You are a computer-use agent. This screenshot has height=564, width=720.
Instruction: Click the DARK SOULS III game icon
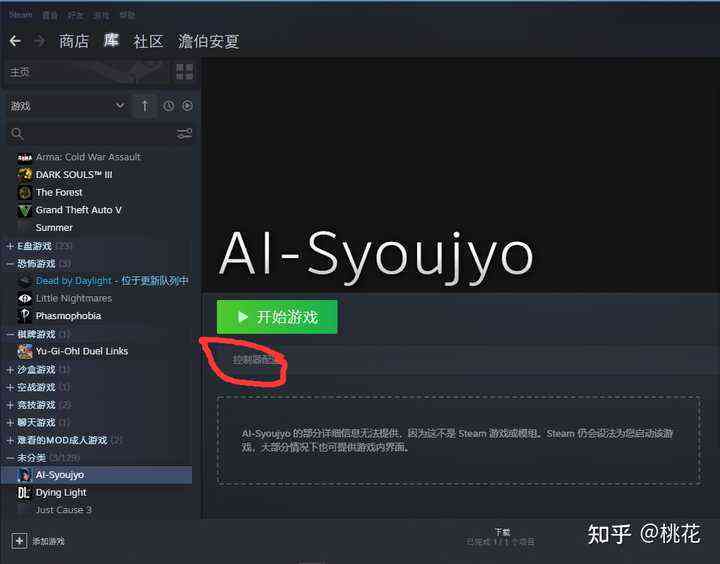click(25, 175)
